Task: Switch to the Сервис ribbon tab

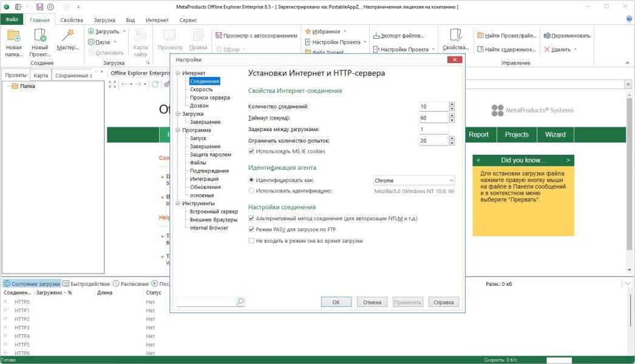Action: tap(188, 20)
